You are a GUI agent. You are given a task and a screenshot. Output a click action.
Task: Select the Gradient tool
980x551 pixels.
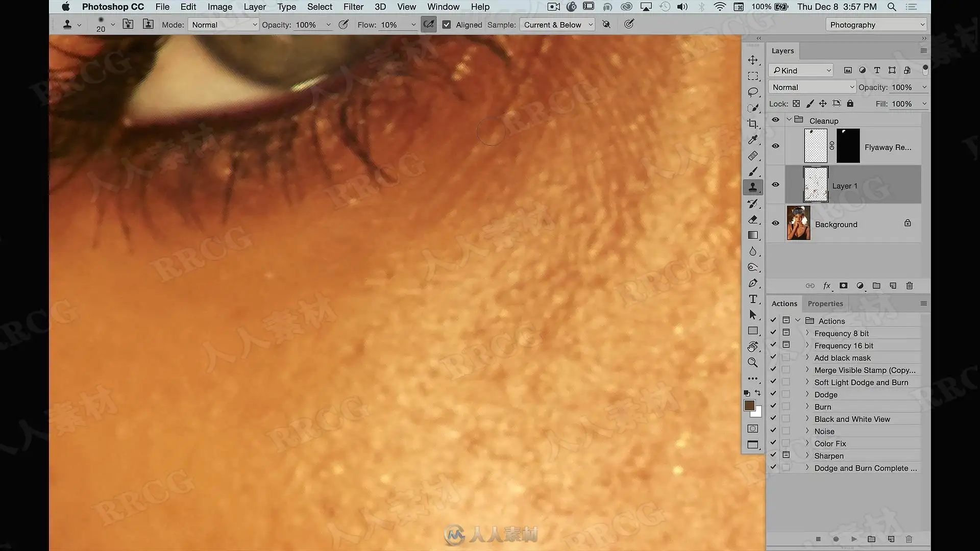[x=753, y=235]
